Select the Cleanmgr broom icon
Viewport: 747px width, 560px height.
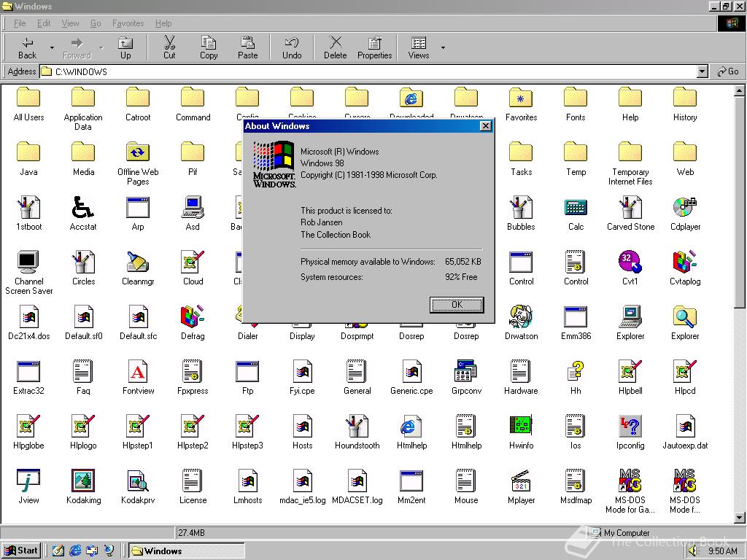138,262
